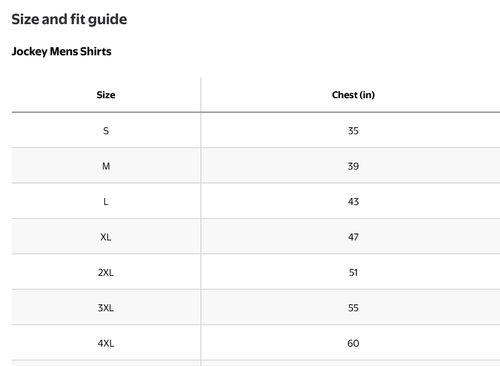Click chest value 35 in S row
The image size is (500, 366).
353,131
